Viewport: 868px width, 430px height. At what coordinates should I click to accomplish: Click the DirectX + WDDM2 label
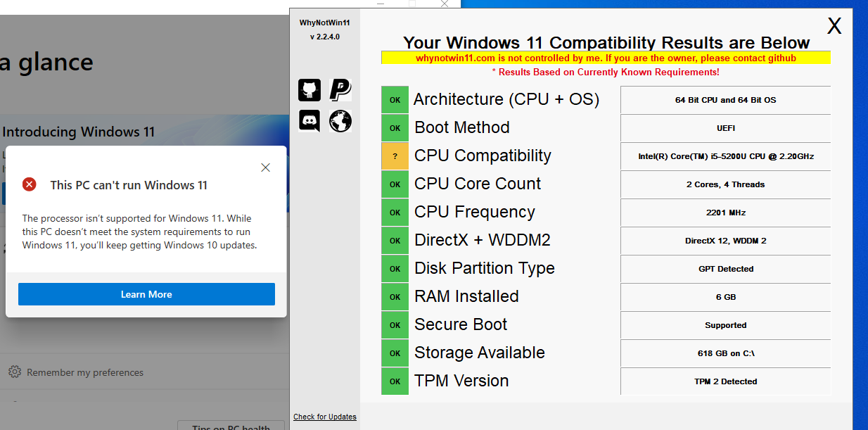483,240
